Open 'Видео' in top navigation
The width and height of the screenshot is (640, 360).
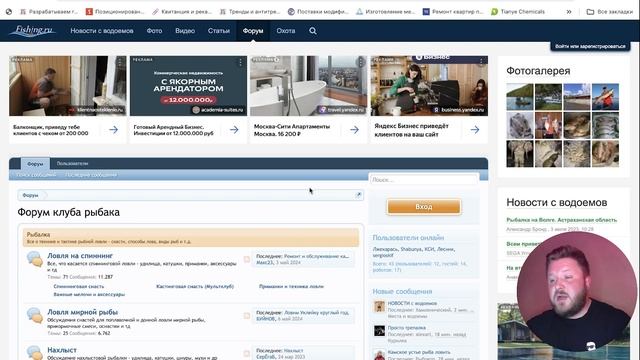(185, 31)
